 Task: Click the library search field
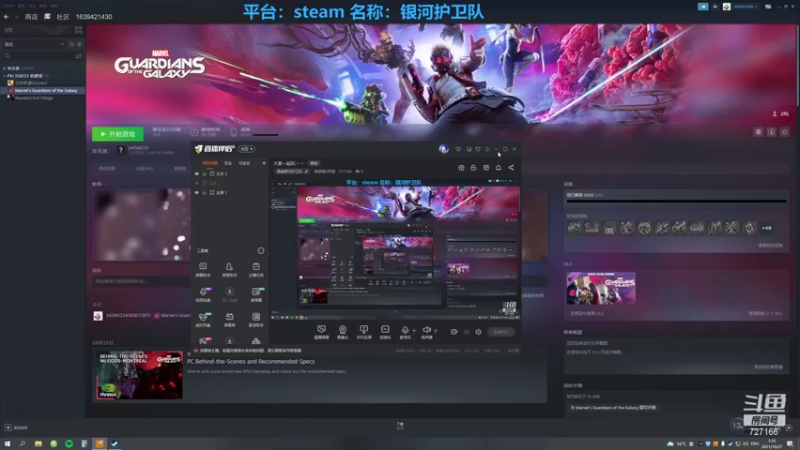(x=38, y=56)
